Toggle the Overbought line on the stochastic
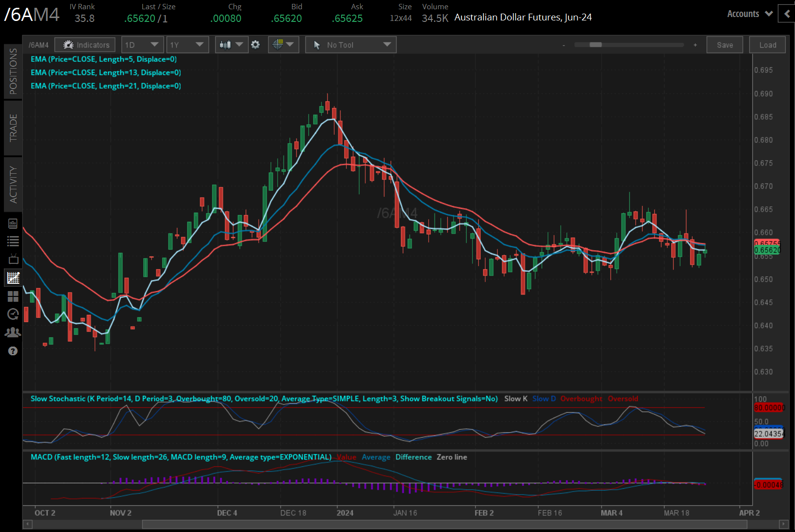Viewport: 795px width, 532px height. 581,399
